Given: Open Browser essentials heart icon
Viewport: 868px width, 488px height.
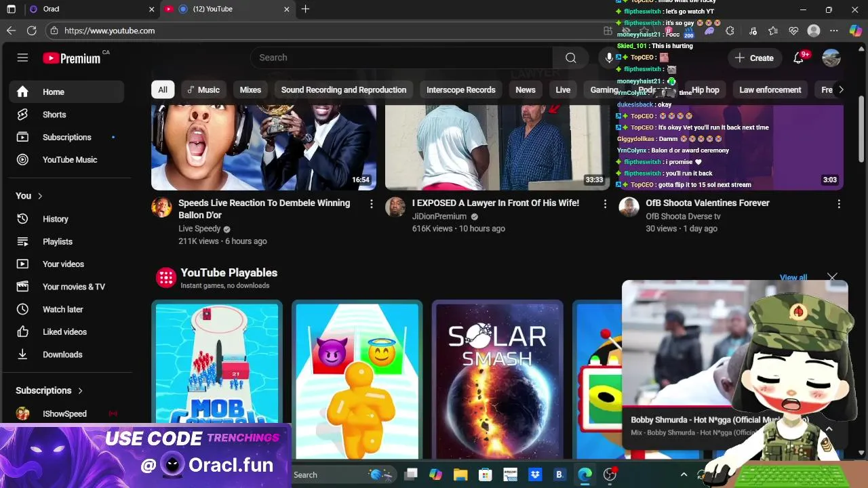Looking at the screenshot, I should [x=793, y=30].
